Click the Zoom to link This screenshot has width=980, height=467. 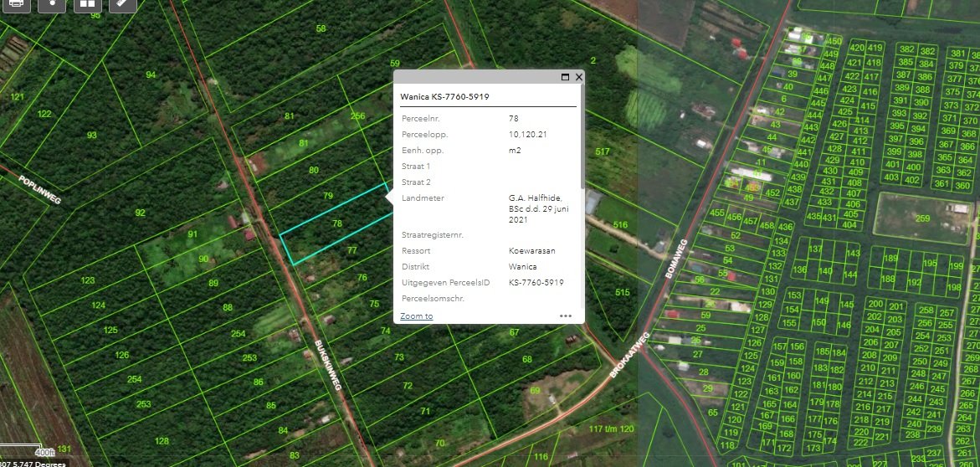416,316
